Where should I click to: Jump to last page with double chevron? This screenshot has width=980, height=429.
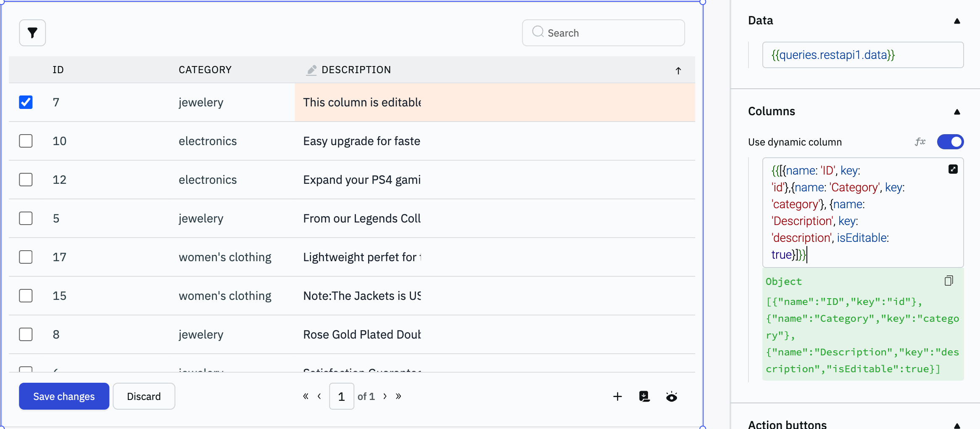[398, 396]
